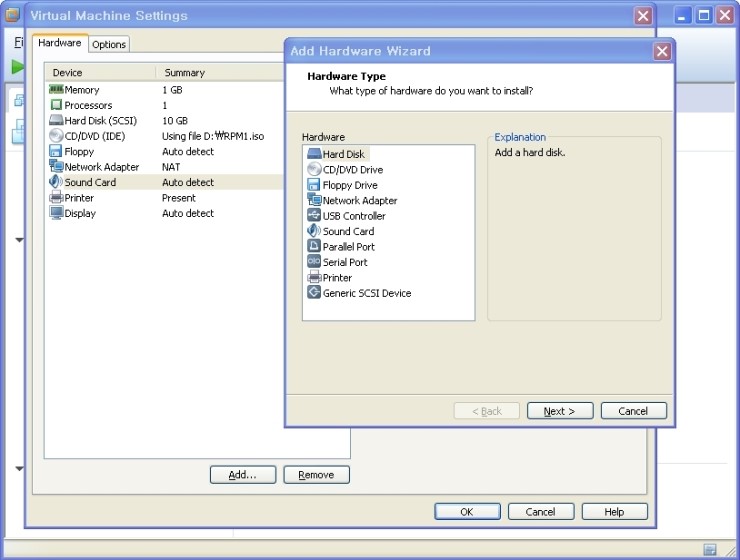The height and width of the screenshot is (560, 740).
Task: Pick the Floppy Drive hardware icon
Action: [x=314, y=185]
